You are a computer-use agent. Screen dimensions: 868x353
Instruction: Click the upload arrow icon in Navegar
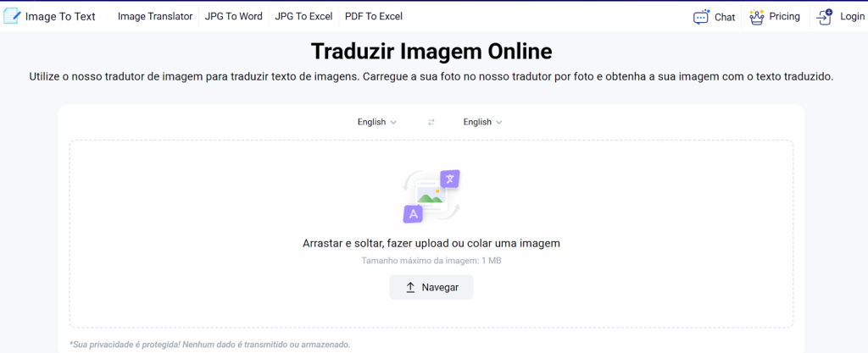(x=410, y=287)
